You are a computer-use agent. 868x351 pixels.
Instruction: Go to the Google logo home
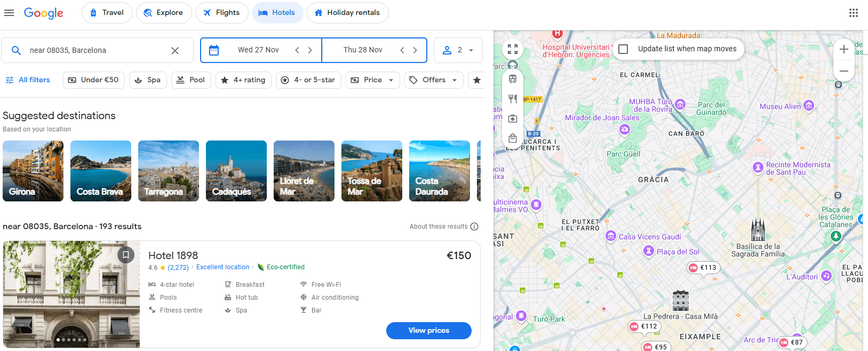44,13
